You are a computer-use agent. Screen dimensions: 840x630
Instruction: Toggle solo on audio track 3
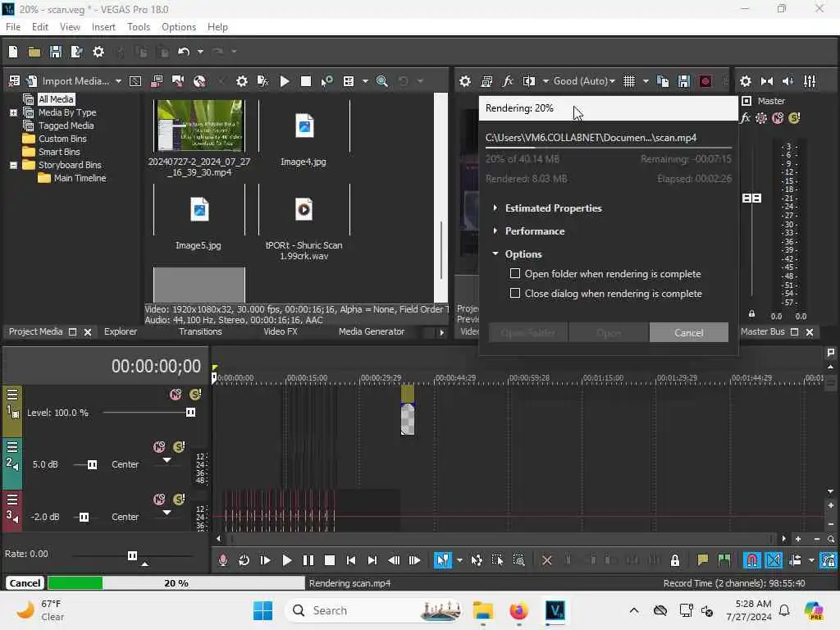pos(179,500)
